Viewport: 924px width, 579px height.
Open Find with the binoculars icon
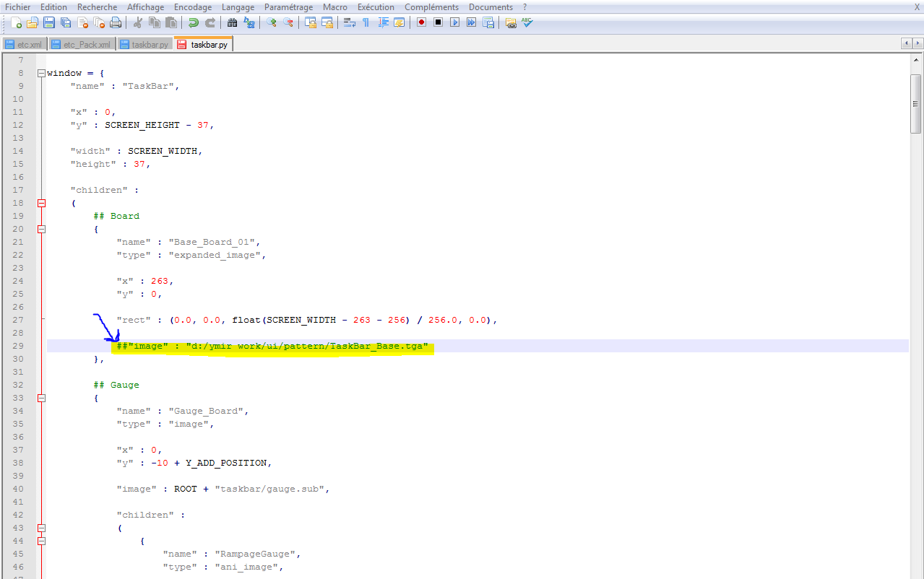click(233, 22)
